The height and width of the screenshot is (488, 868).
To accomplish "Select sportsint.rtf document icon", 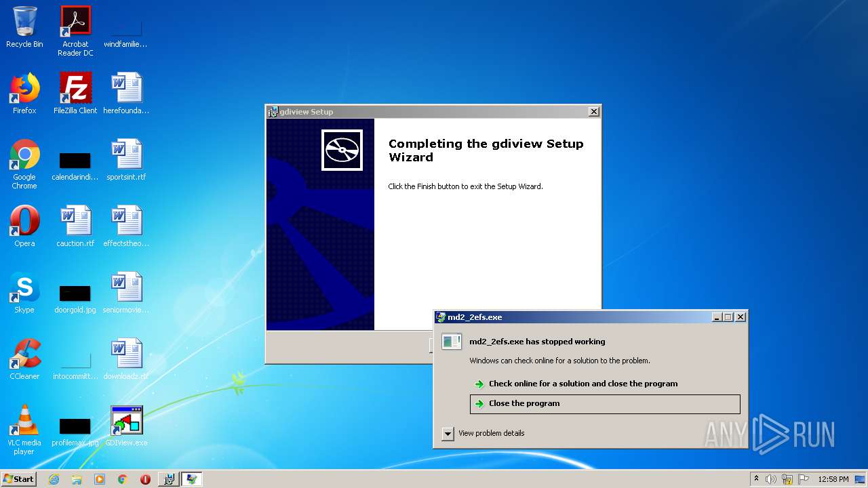I will pyautogui.click(x=126, y=160).
